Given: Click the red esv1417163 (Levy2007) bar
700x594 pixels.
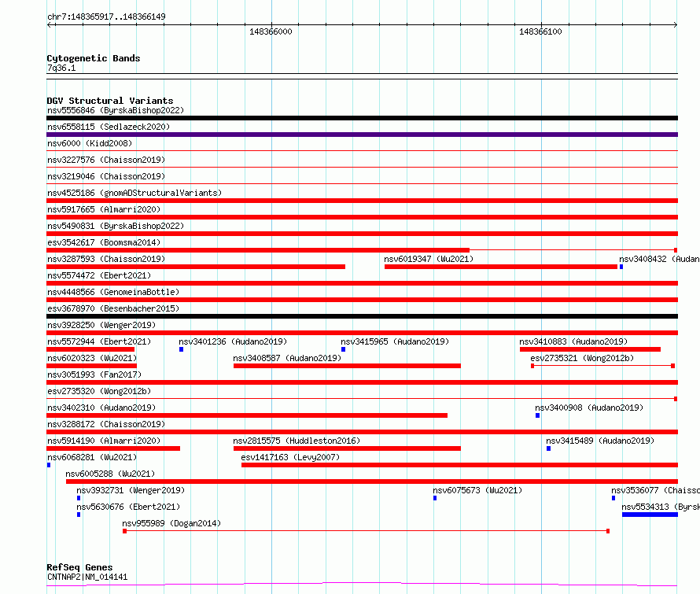Looking at the screenshot, I should [459, 465].
